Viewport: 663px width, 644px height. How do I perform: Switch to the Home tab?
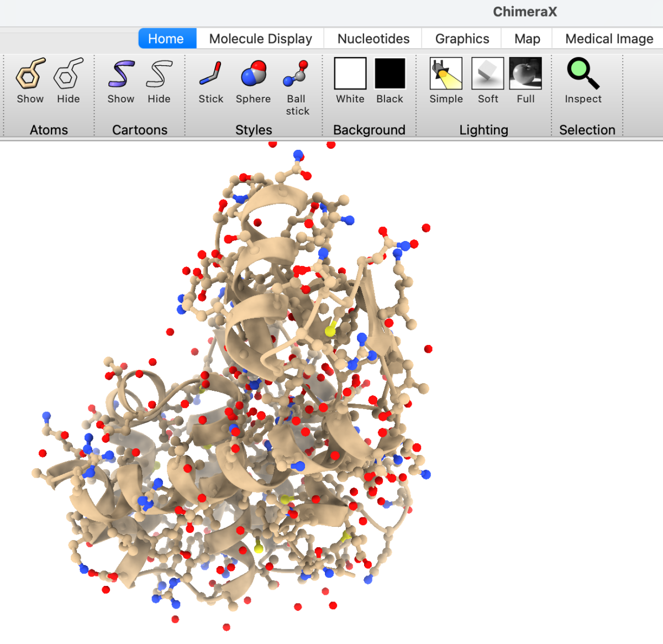(167, 39)
